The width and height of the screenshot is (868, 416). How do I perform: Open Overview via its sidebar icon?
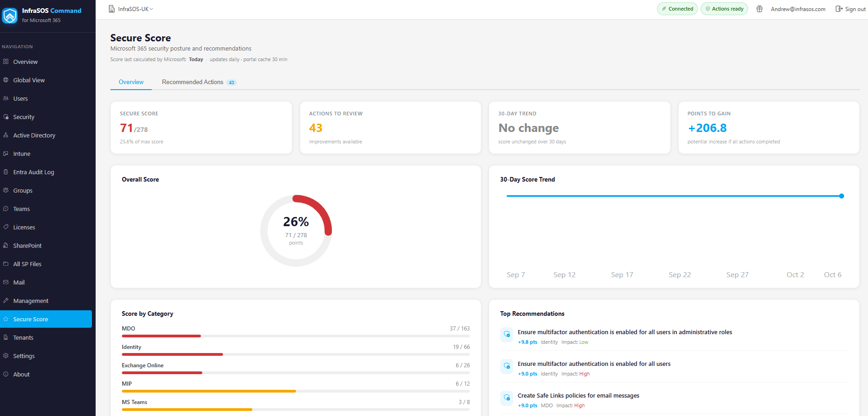tap(6, 62)
